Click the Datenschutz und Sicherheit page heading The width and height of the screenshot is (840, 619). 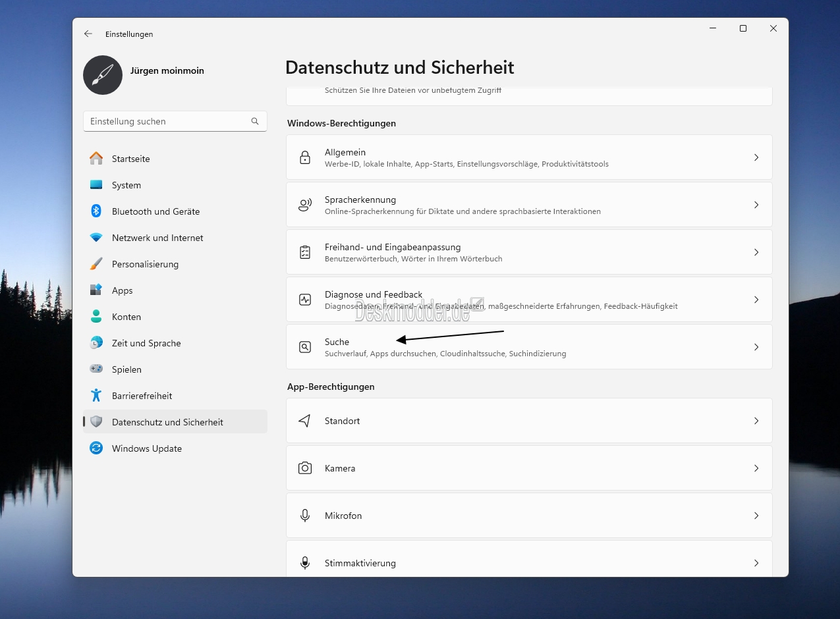coord(400,67)
